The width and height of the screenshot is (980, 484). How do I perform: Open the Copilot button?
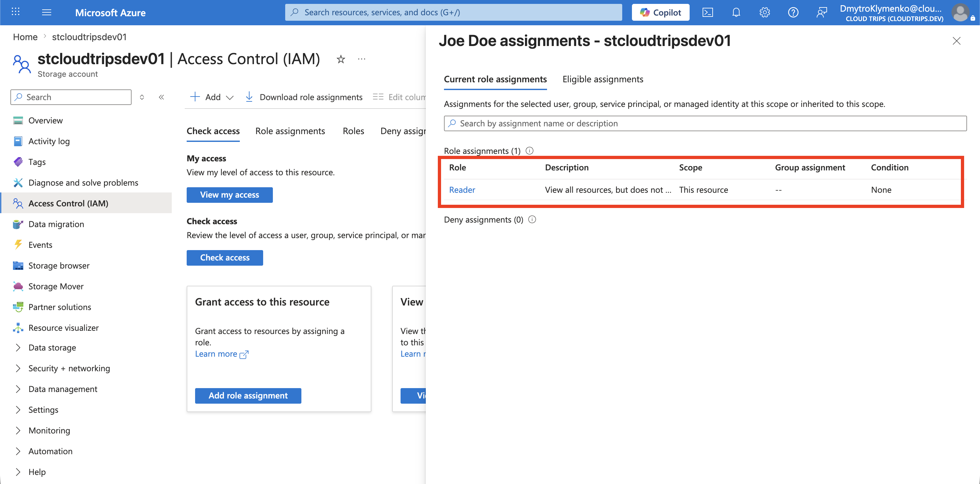pyautogui.click(x=660, y=12)
